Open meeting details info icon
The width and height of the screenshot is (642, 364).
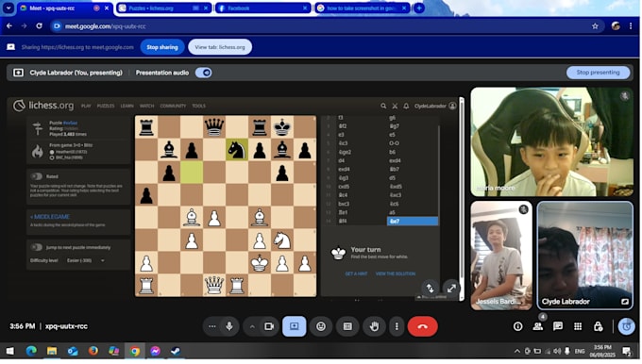(518, 326)
